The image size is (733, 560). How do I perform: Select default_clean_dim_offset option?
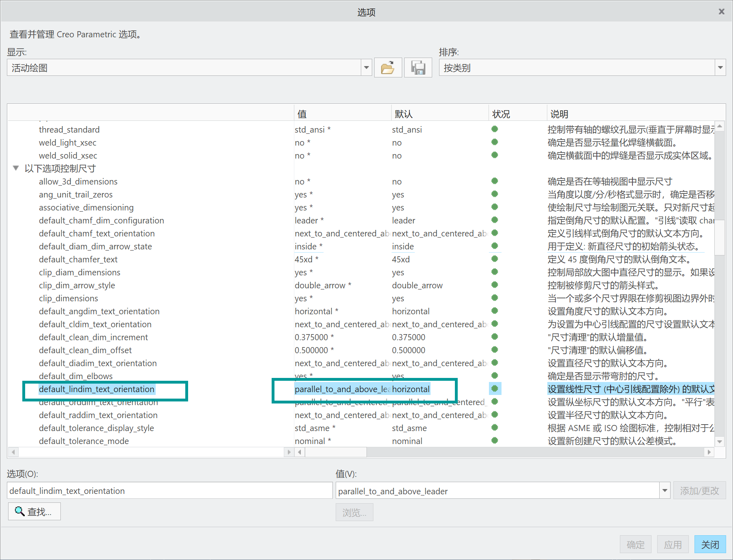(85, 350)
